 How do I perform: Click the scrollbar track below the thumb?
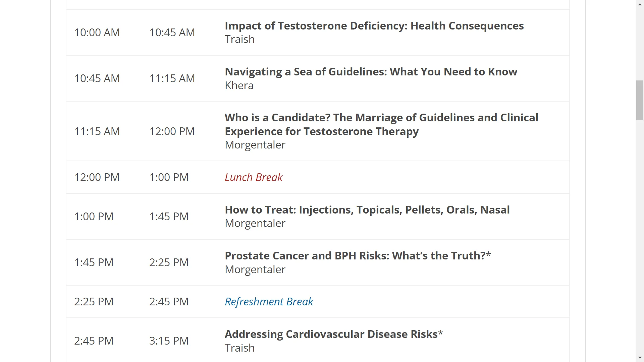[640, 235]
